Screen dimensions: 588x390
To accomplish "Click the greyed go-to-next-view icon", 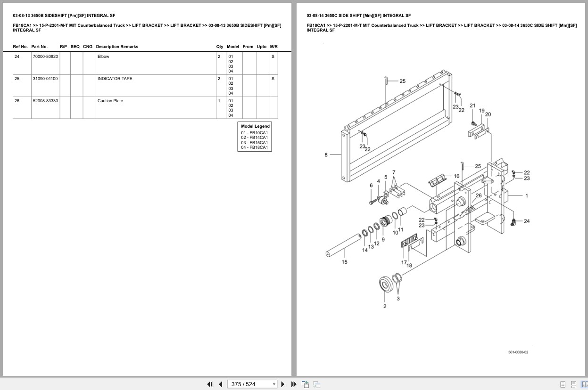I will tap(316, 384).
